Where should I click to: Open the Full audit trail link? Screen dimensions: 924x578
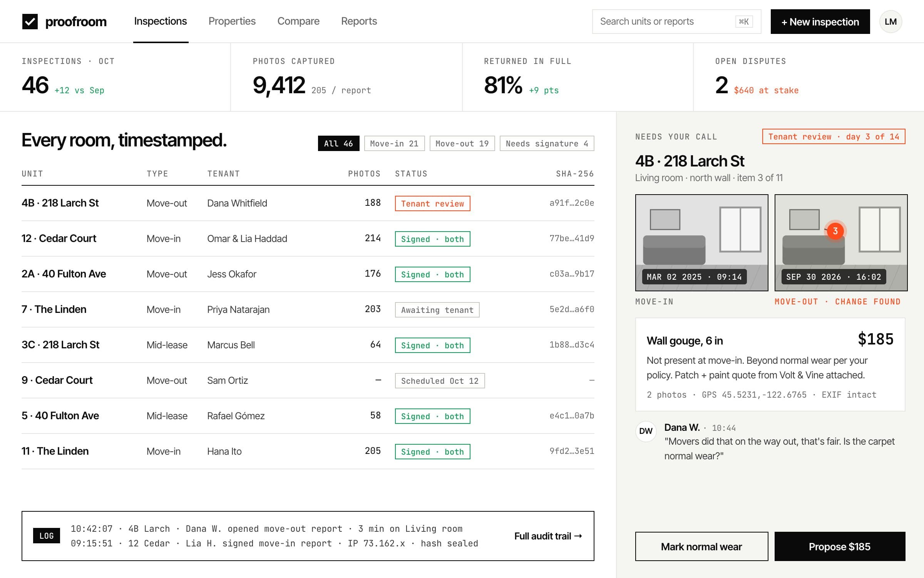[548, 536]
